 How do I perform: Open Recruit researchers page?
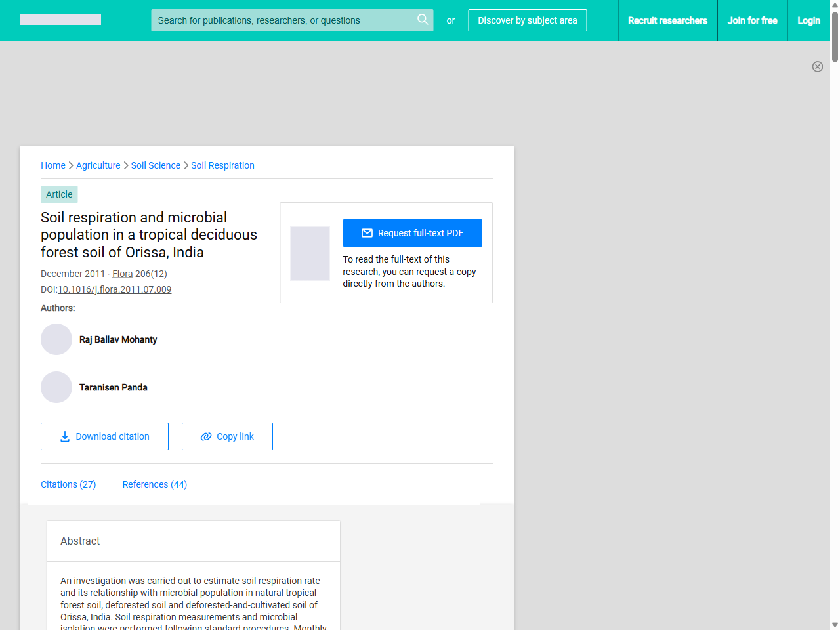coord(667,20)
